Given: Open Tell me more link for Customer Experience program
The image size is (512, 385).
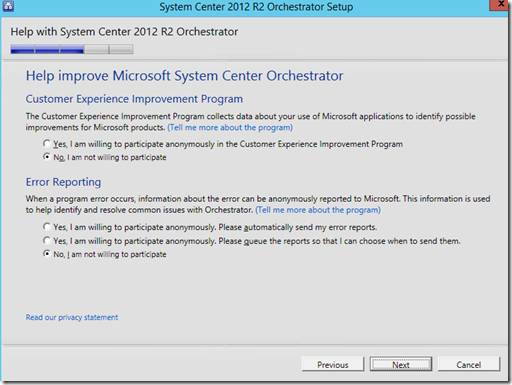Looking at the screenshot, I should click(230, 128).
